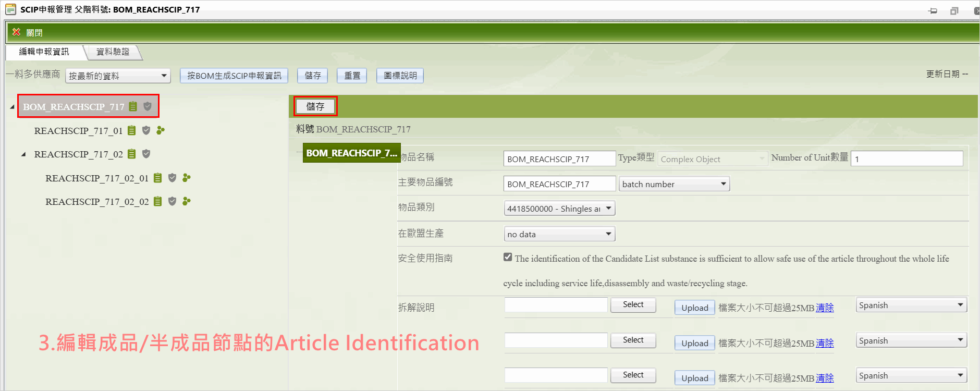Select the BOM_REACHSCIP_7... article tab
The width and height of the screenshot is (980, 391).
[x=351, y=153]
